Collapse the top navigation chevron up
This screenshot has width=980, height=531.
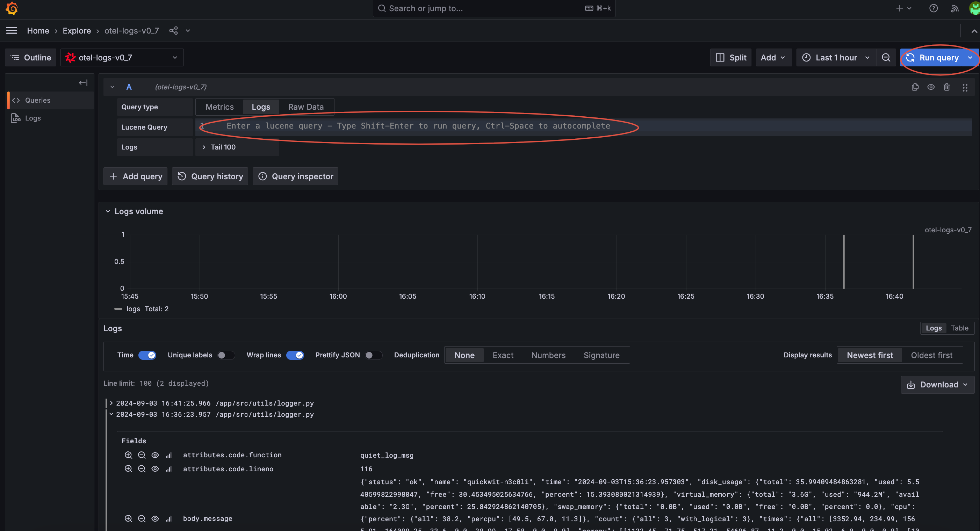(974, 31)
